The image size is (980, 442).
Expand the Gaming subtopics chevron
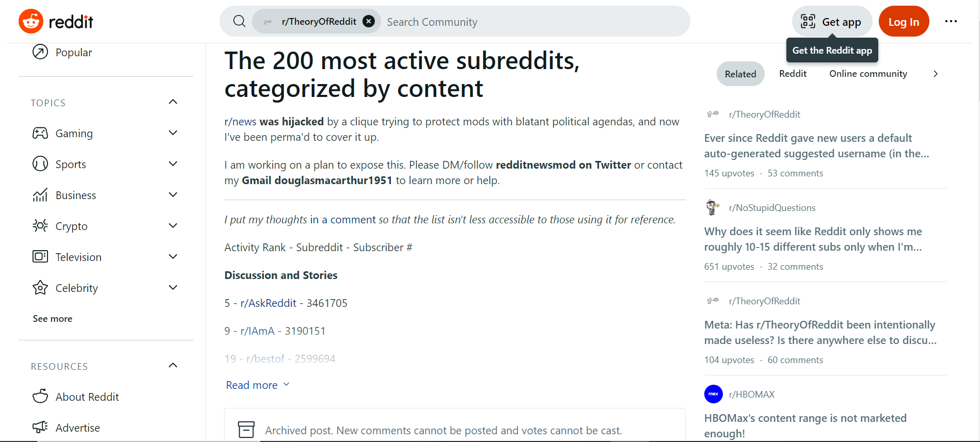pos(173,133)
